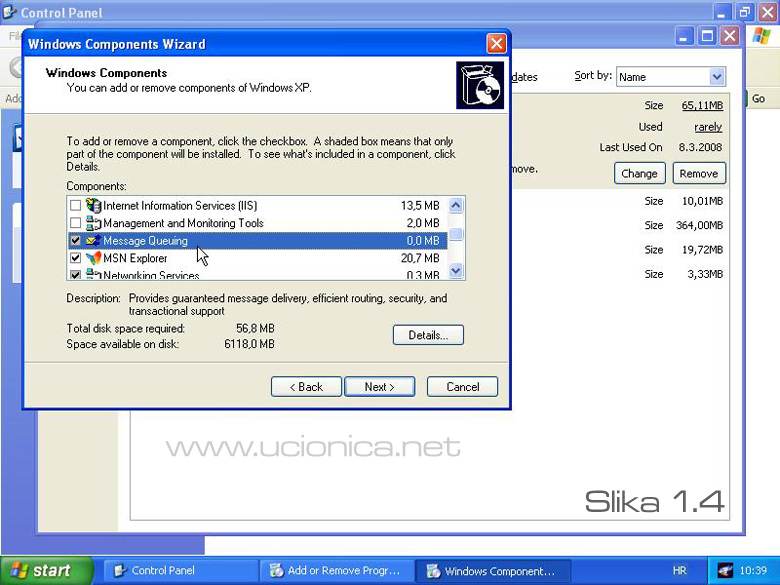The width and height of the screenshot is (780, 585).
Task: Cancel the Windows Components Wizard
Action: (x=462, y=387)
